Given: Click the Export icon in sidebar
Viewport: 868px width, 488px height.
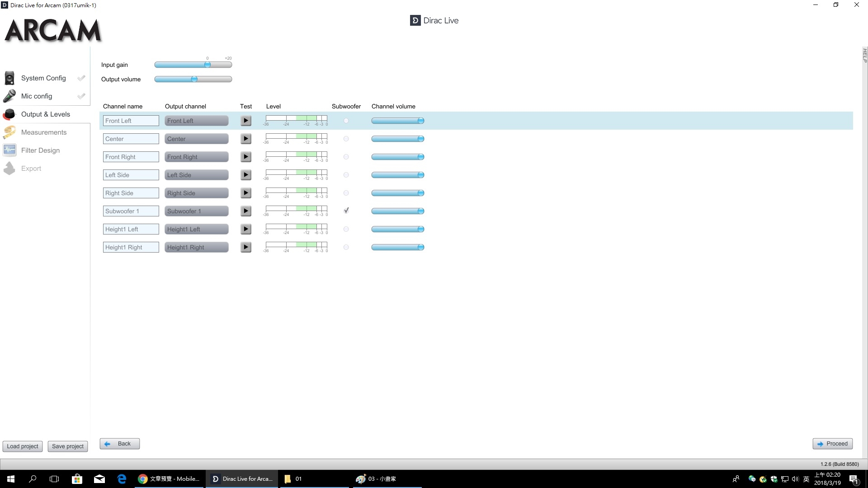Looking at the screenshot, I should [9, 169].
